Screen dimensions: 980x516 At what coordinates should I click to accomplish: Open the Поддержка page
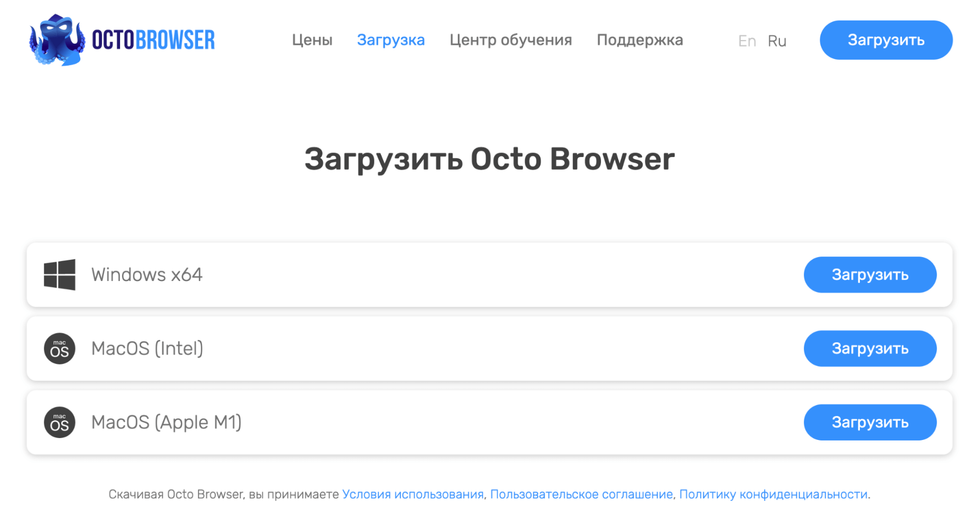(640, 40)
